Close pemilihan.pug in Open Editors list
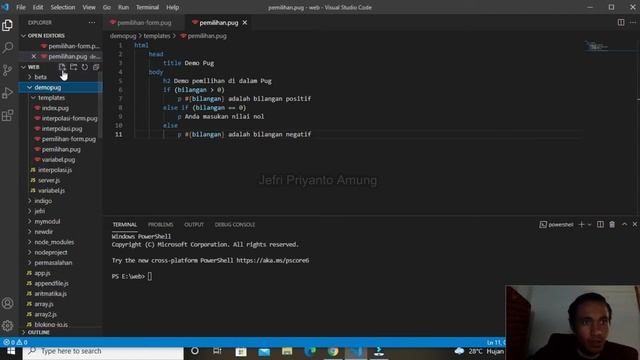 (x=34, y=56)
